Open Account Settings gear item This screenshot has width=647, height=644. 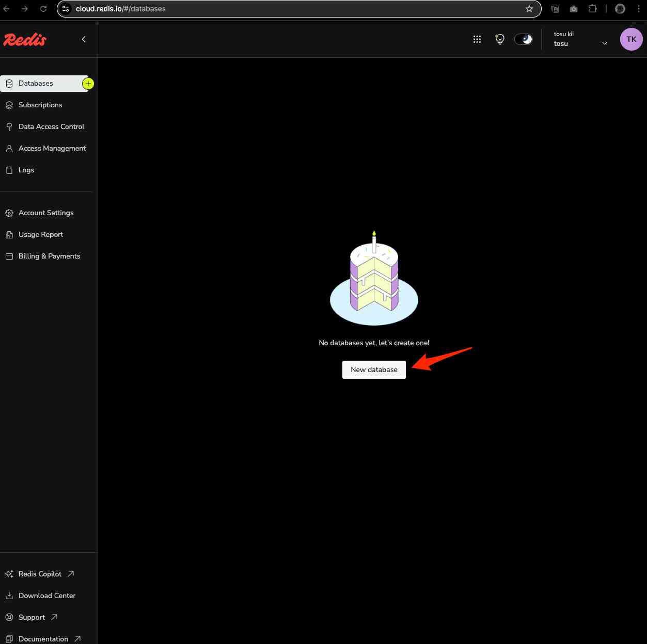[46, 213]
